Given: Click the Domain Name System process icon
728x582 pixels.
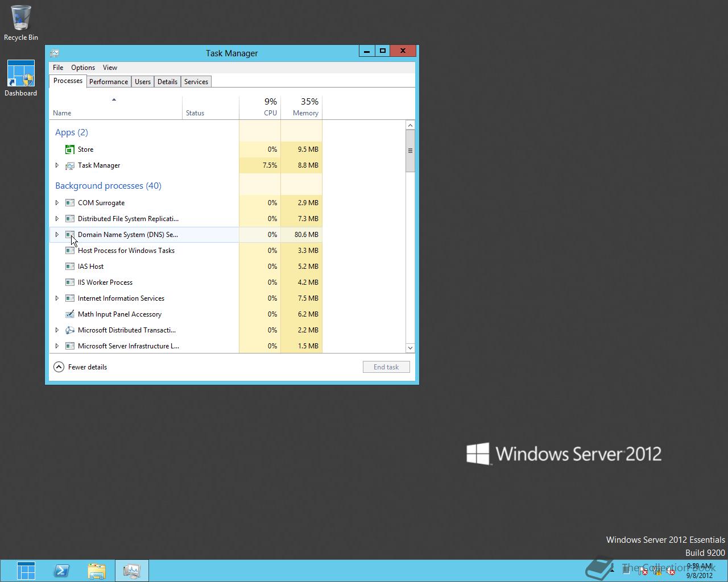Looking at the screenshot, I should click(x=70, y=235).
